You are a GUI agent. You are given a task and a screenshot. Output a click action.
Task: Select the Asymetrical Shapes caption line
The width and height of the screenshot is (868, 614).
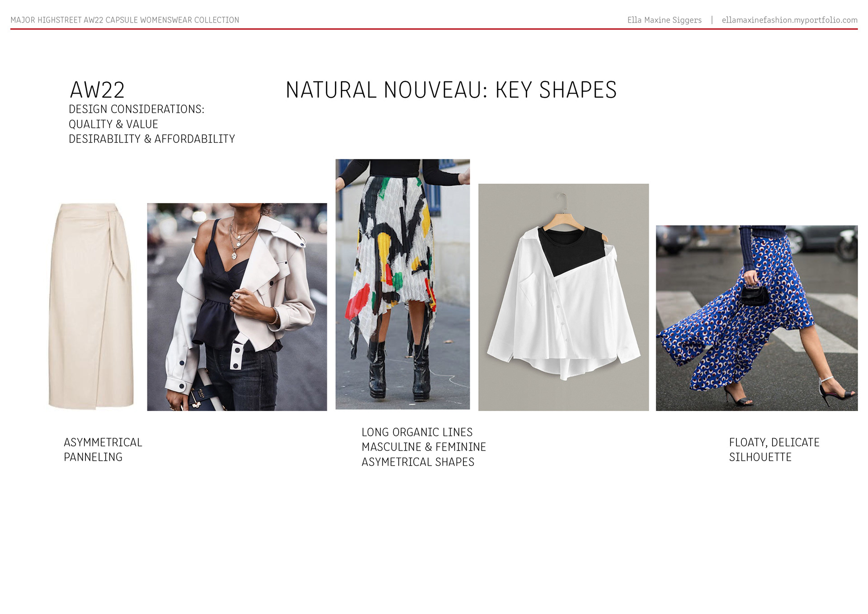(x=418, y=462)
